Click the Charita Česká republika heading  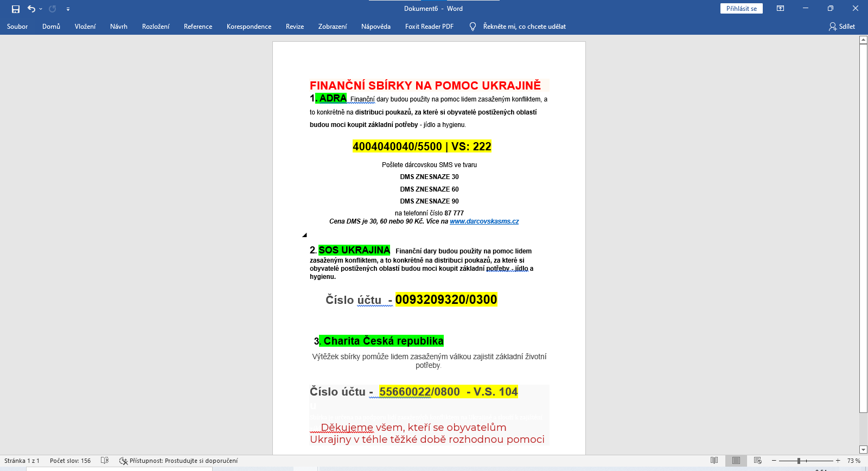coord(384,341)
